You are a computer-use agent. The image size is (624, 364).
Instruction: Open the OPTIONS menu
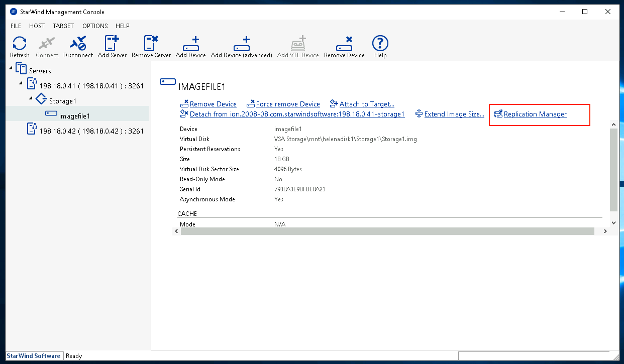coord(95,26)
